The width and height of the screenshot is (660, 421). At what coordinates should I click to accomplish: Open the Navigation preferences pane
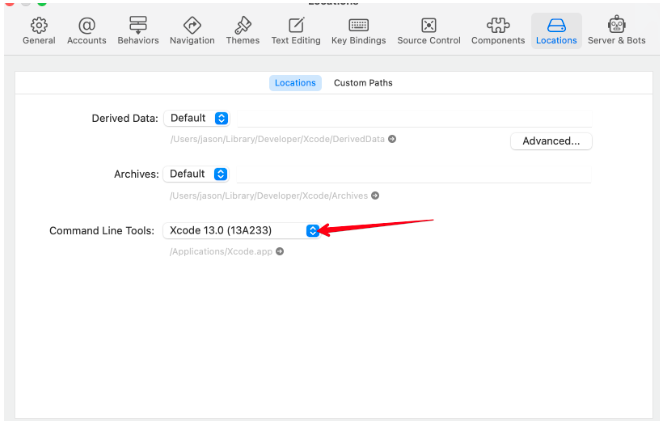(x=192, y=31)
